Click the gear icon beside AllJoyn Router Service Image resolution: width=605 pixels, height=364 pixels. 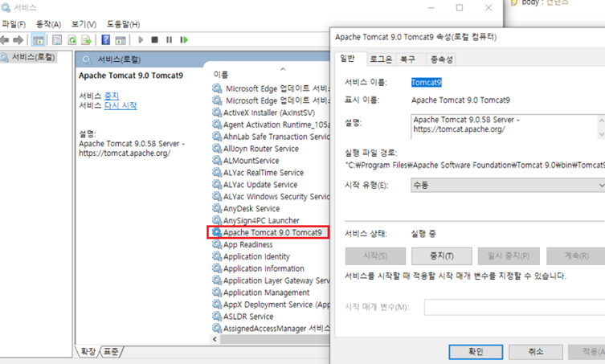click(x=217, y=148)
